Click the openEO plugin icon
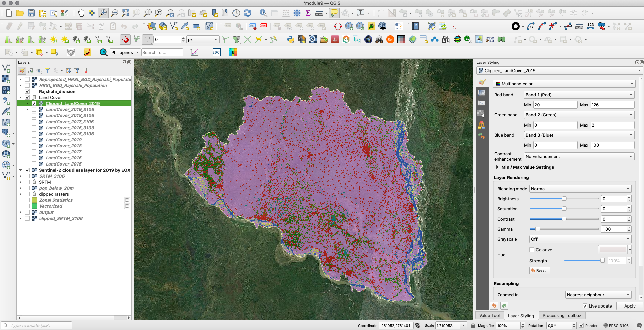 pyautogui.click(x=490, y=40)
